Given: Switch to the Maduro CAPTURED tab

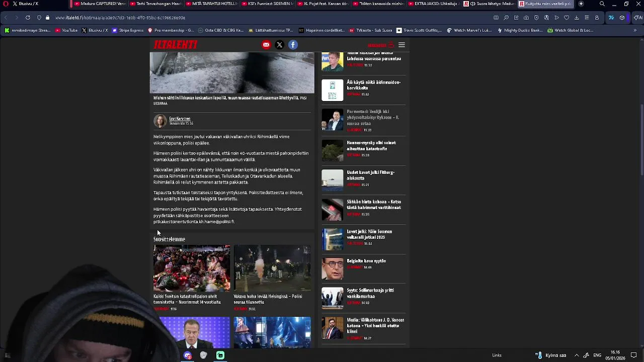Looking at the screenshot, I should pyautogui.click(x=99, y=4).
